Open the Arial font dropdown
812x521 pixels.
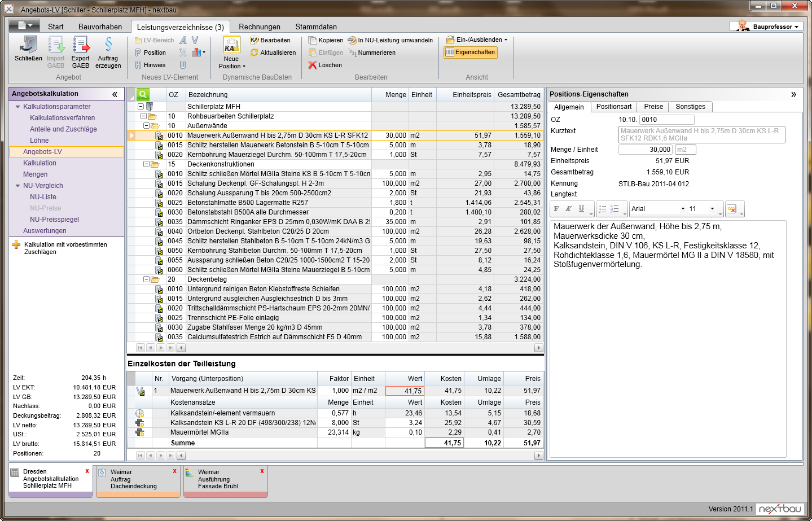click(683, 209)
